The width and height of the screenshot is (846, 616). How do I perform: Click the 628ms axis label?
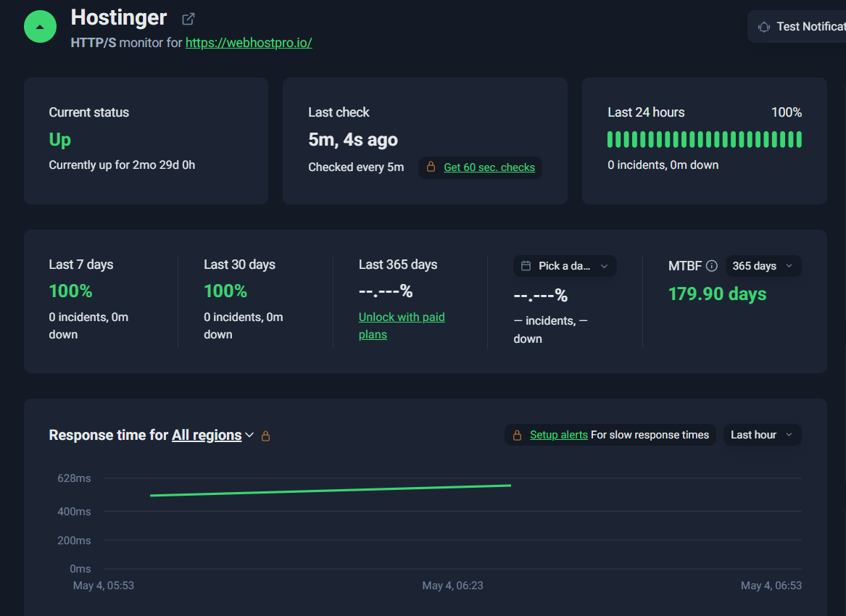(74, 478)
